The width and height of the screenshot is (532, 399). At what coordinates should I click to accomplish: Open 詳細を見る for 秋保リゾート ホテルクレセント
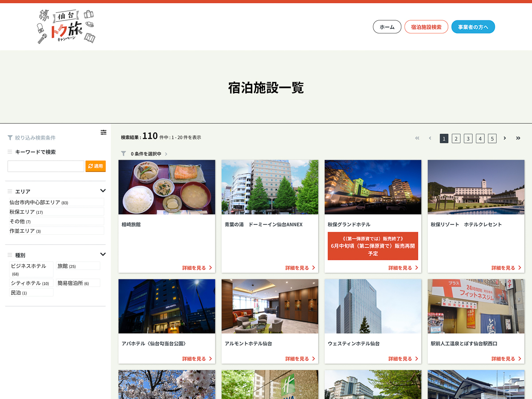[x=506, y=268]
